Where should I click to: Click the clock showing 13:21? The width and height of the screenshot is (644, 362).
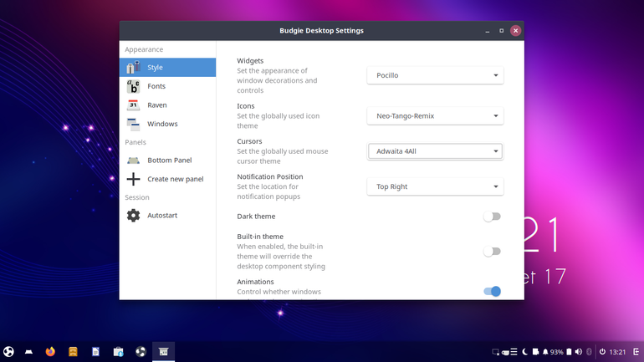tap(617, 352)
